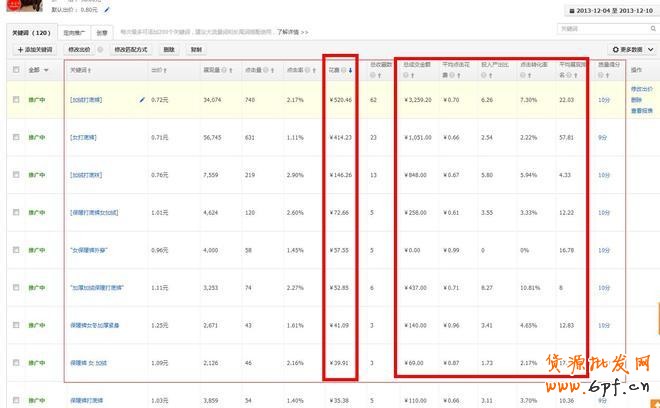
Task: Click the sort arrow on the 出价 column
Action: tap(167, 70)
